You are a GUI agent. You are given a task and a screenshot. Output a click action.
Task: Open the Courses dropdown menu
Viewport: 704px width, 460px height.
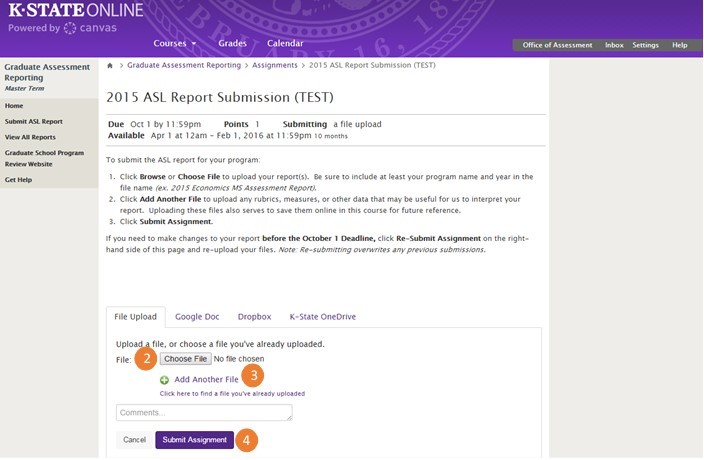[175, 44]
